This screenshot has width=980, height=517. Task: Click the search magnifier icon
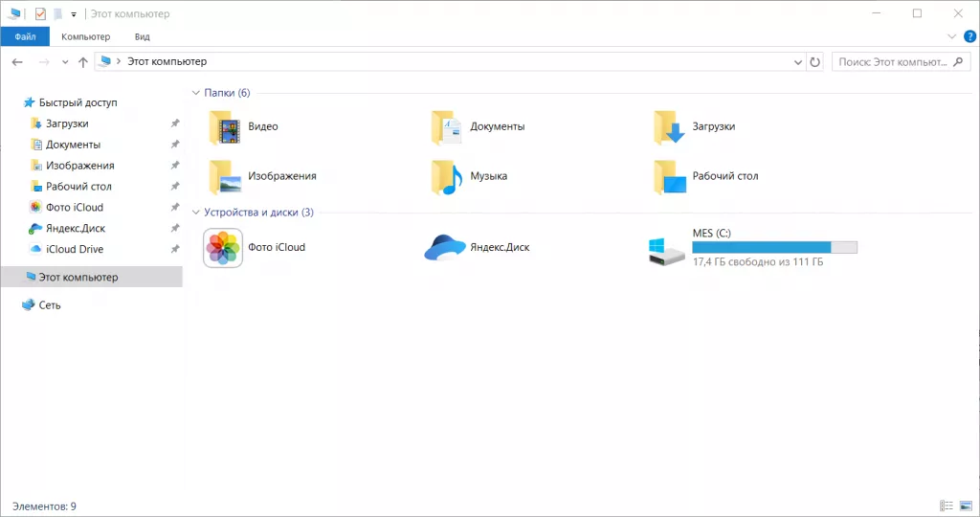pos(958,62)
